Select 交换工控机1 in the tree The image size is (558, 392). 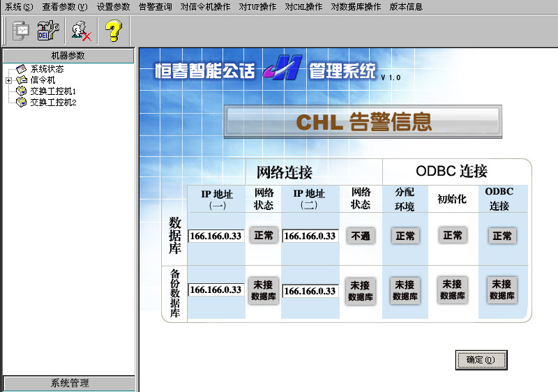(53, 91)
